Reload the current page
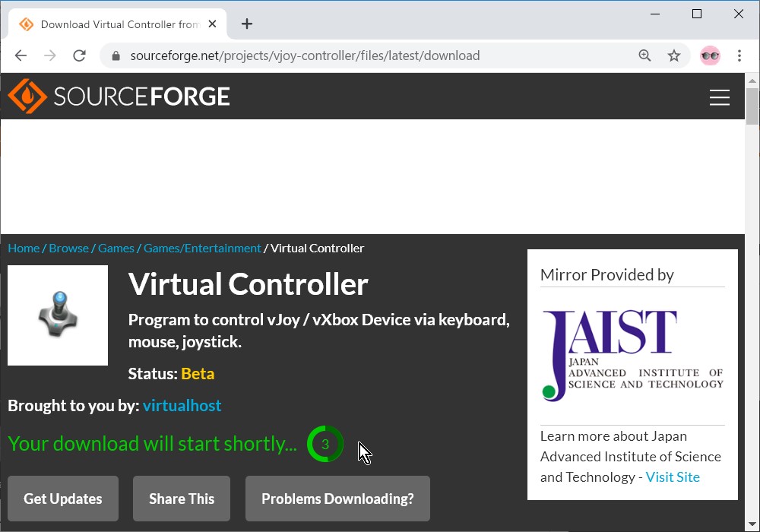This screenshot has width=760, height=532. click(x=79, y=55)
